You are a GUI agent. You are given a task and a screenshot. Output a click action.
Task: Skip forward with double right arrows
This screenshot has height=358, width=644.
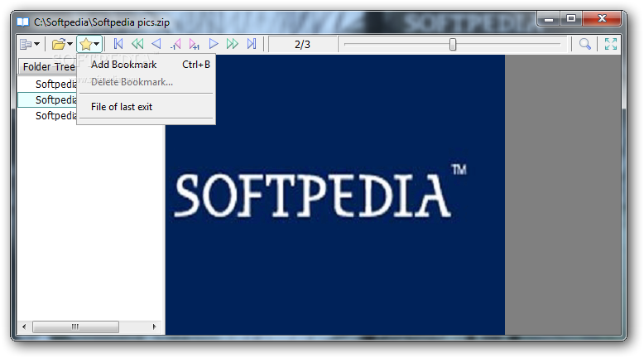pyautogui.click(x=232, y=44)
